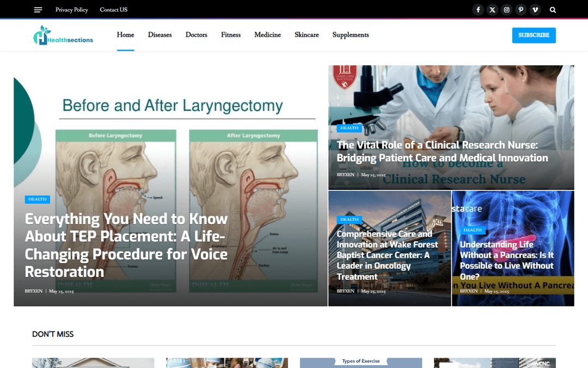Click HEALTH tag on TEP Placement article
The image size is (588, 368).
38,200
